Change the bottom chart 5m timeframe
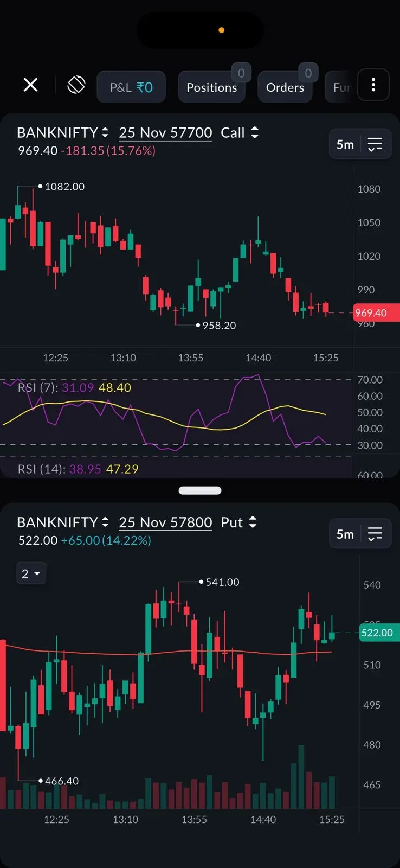Image resolution: width=400 pixels, height=868 pixels. (345, 534)
